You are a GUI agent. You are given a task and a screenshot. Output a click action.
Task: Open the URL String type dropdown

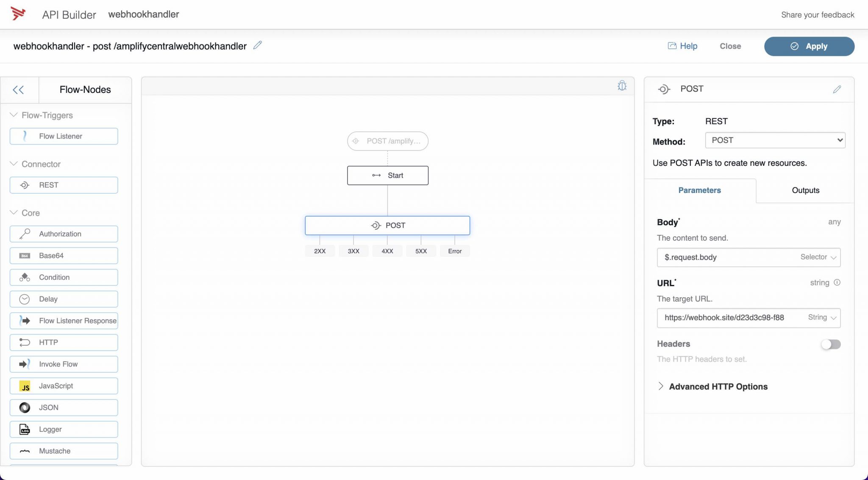pos(821,318)
